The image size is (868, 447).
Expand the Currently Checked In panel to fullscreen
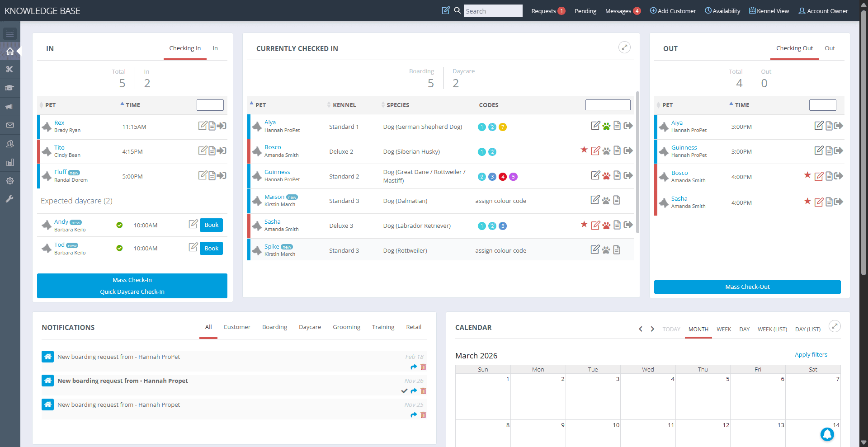tap(625, 47)
